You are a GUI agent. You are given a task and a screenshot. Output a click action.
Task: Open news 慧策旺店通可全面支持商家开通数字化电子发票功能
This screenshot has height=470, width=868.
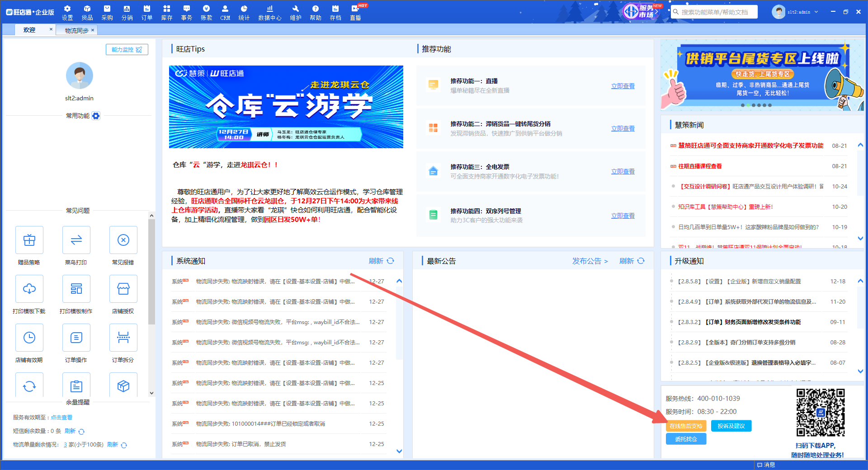click(x=750, y=146)
